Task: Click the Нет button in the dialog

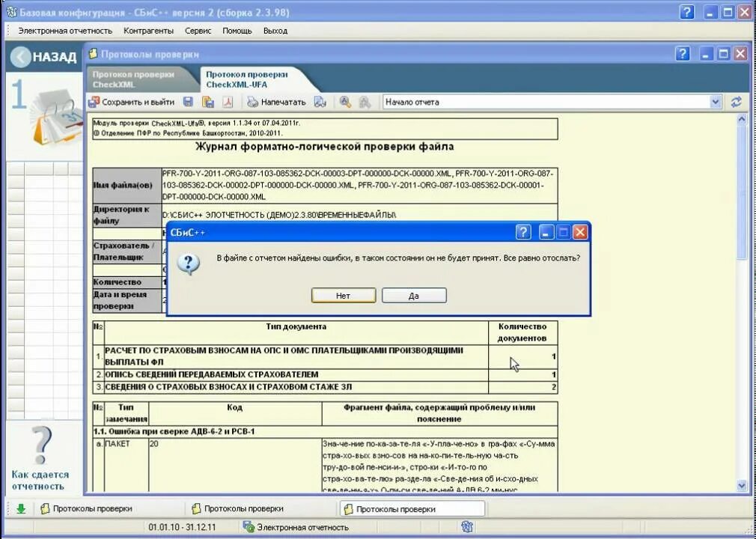Action: pyautogui.click(x=344, y=296)
